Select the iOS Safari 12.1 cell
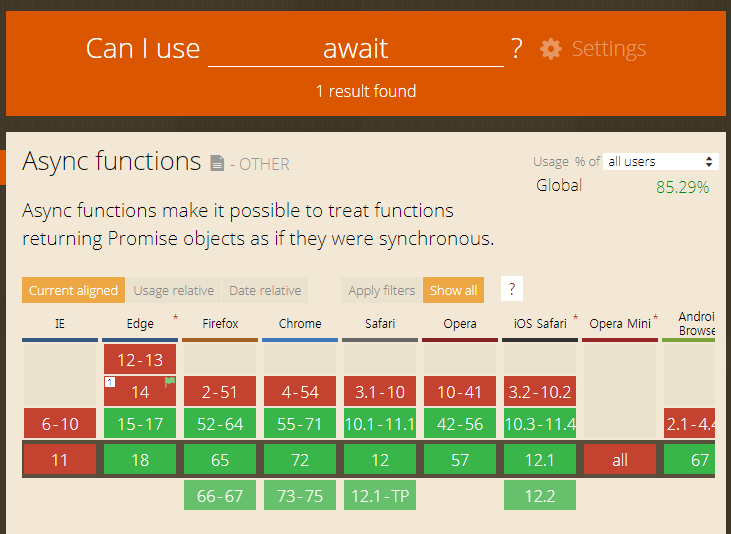731x534 pixels. 540,459
